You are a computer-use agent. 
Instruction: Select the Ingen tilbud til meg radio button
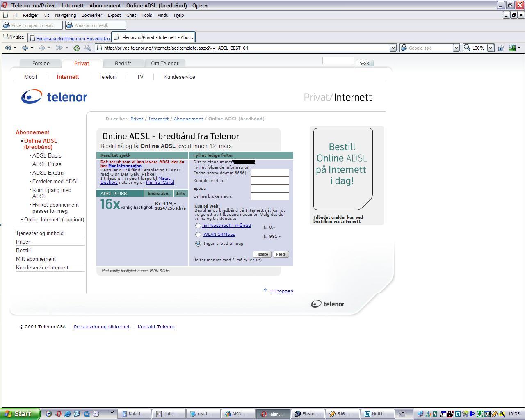198,244
